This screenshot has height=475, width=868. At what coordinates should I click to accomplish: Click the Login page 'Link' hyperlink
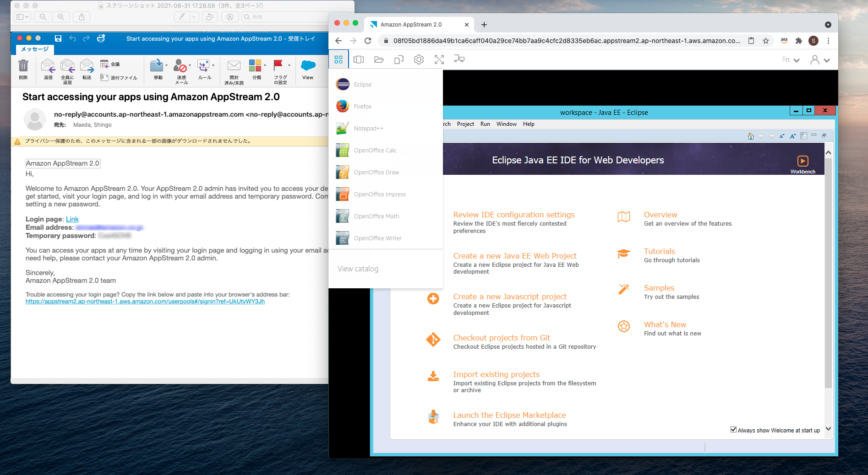coord(72,219)
